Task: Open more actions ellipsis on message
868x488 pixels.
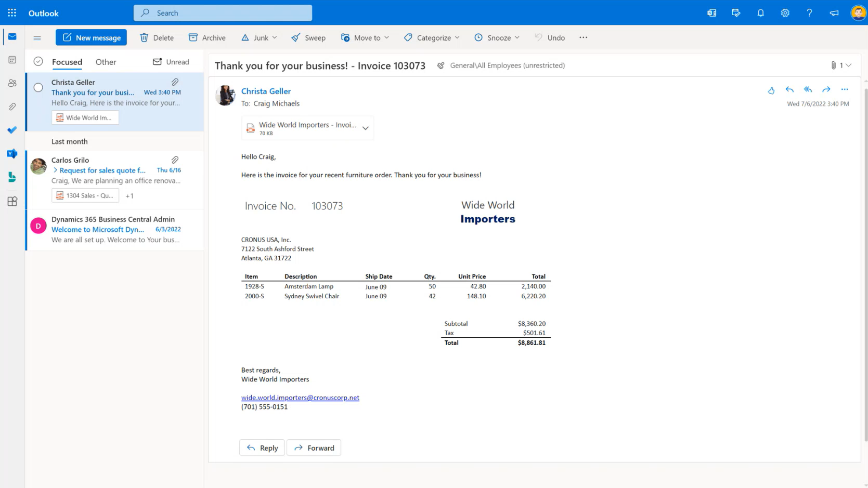Action: coord(845,89)
